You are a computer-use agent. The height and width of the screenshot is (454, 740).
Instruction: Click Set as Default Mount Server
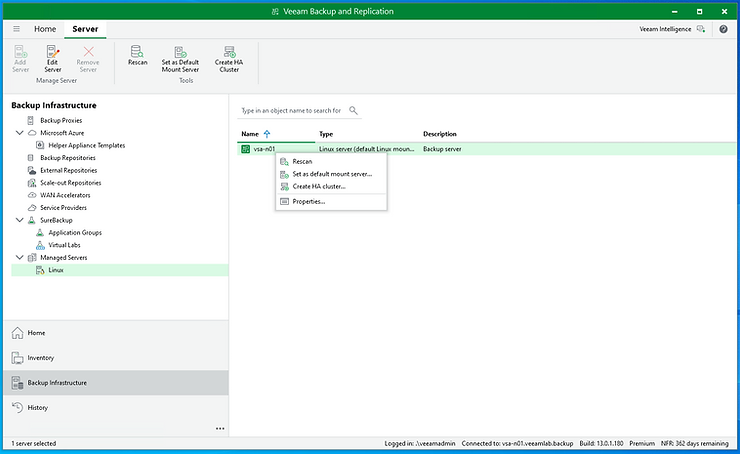tap(180, 59)
